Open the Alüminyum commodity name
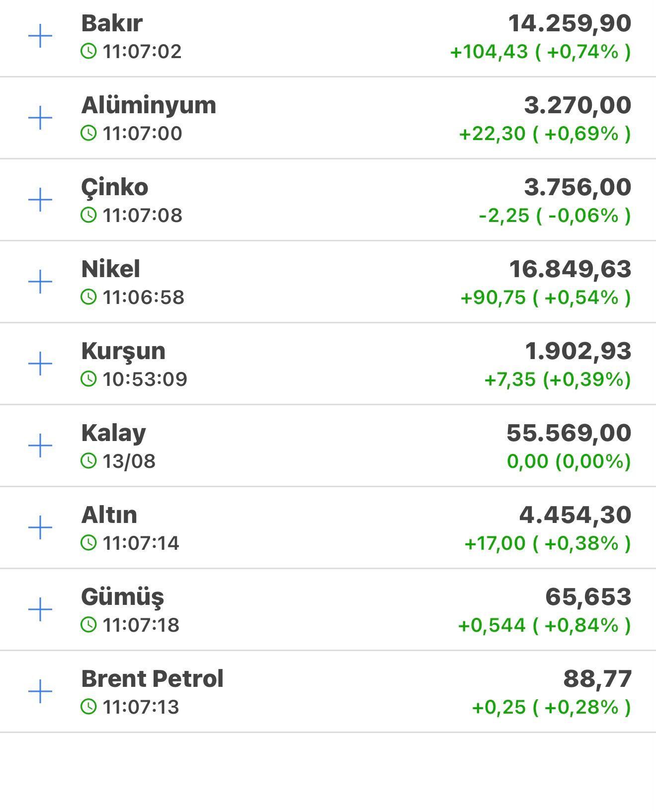 pos(149,105)
